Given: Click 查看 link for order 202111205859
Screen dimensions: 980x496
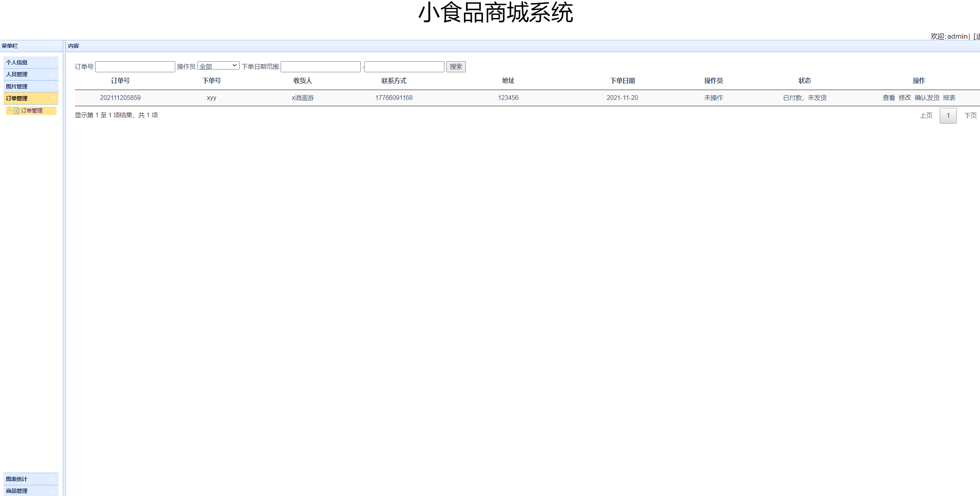Looking at the screenshot, I should [888, 98].
